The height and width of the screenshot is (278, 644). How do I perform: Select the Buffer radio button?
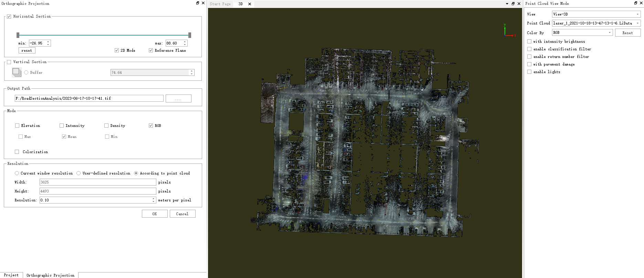[x=26, y=72]
